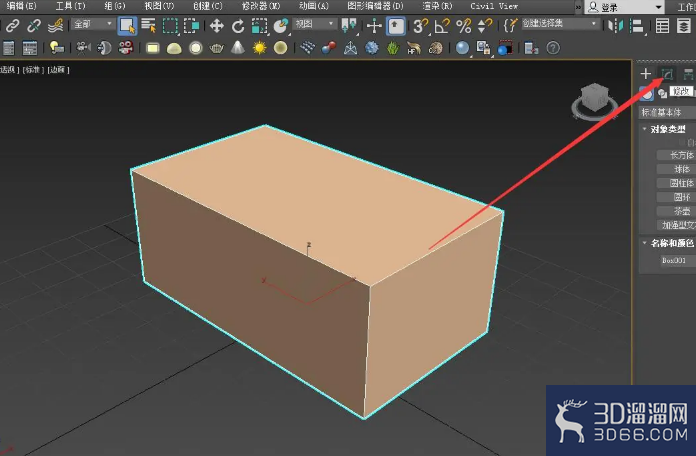Select the Shapes category icon

tap(662, 93)
